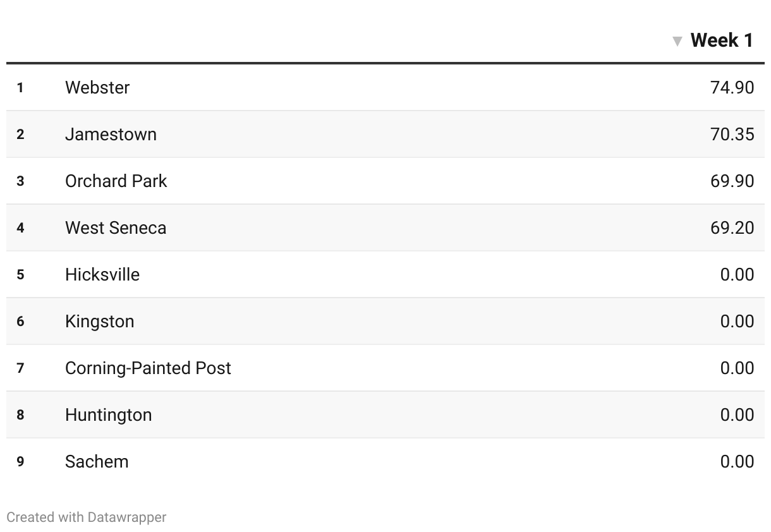771x532 pixels.
Task: Click the Orchard Park entry
Action: pos(116,181)
